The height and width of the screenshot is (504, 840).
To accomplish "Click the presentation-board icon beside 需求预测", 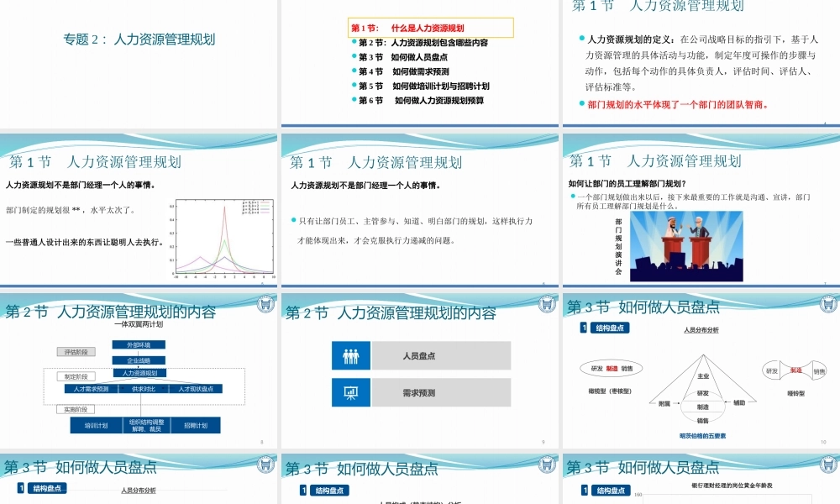I will (350, 391).
